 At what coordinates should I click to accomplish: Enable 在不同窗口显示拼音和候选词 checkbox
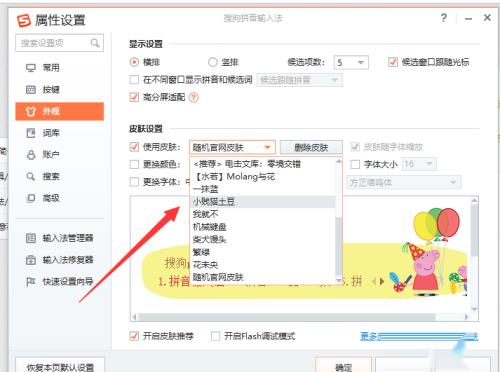point(134,80)
